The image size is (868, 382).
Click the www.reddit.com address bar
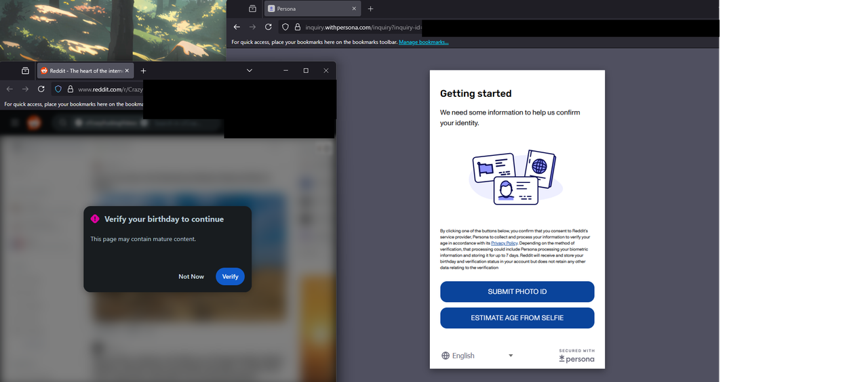[x=111, y=89]
